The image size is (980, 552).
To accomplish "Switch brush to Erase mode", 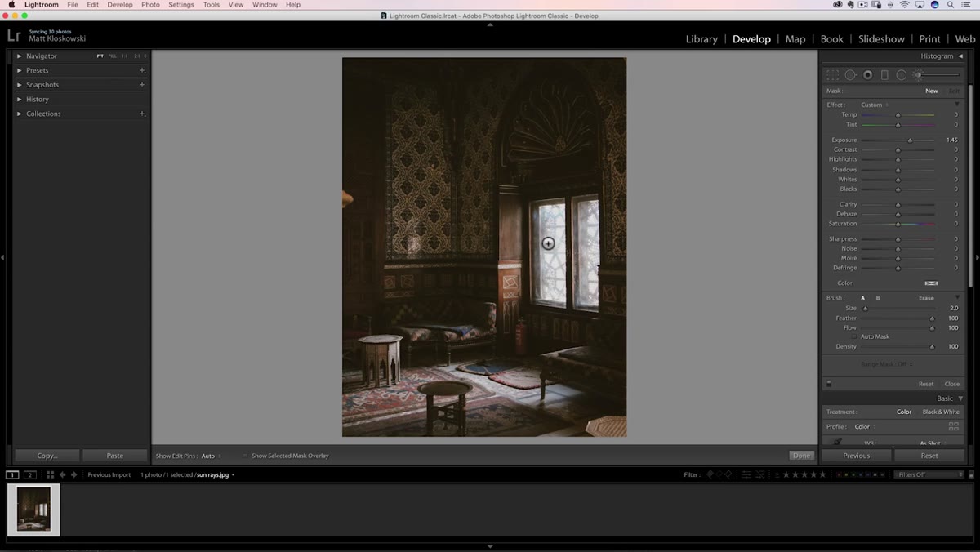I will [x=926, y=298].
